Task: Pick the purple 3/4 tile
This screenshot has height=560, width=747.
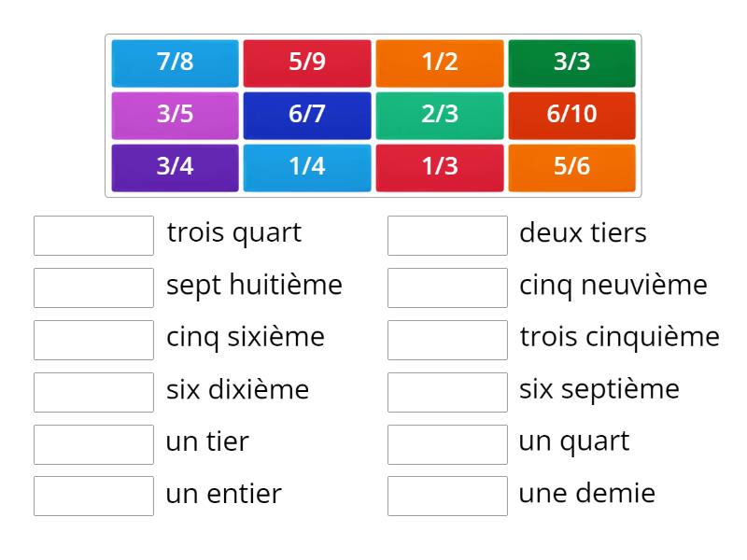Action: [175, 167]
